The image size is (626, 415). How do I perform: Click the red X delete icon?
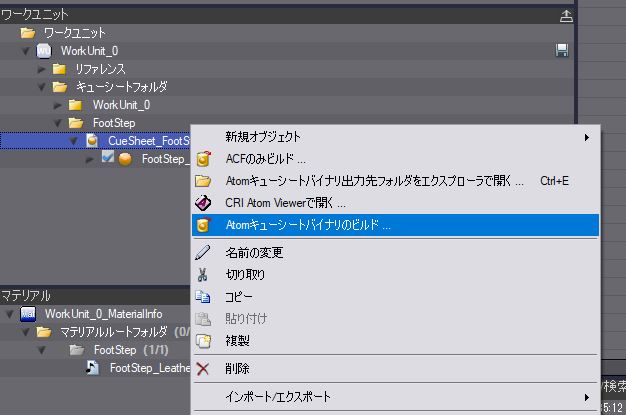pyautogui.click(x=203, y=369)
